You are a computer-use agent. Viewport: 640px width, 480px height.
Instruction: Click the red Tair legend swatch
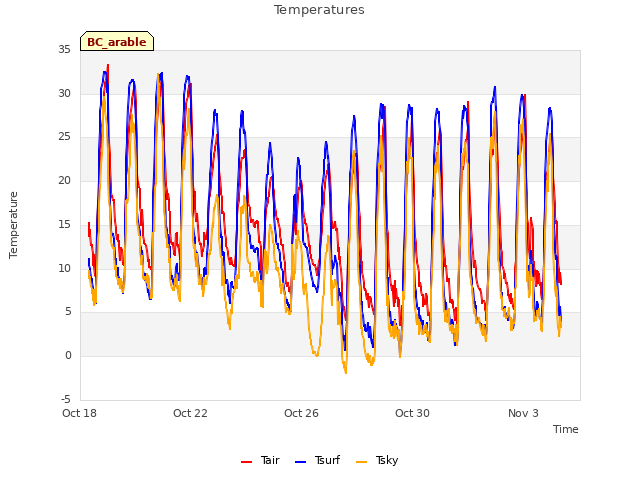click(247, 462)
